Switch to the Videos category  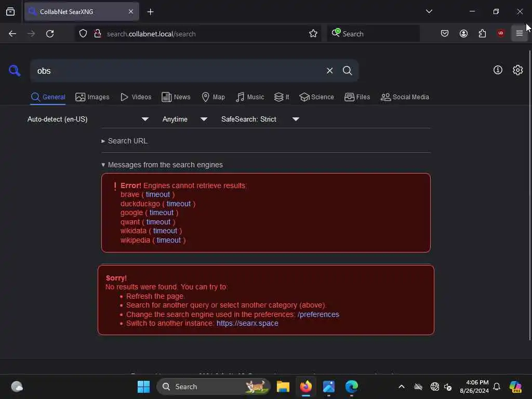(x=136, y=97)
